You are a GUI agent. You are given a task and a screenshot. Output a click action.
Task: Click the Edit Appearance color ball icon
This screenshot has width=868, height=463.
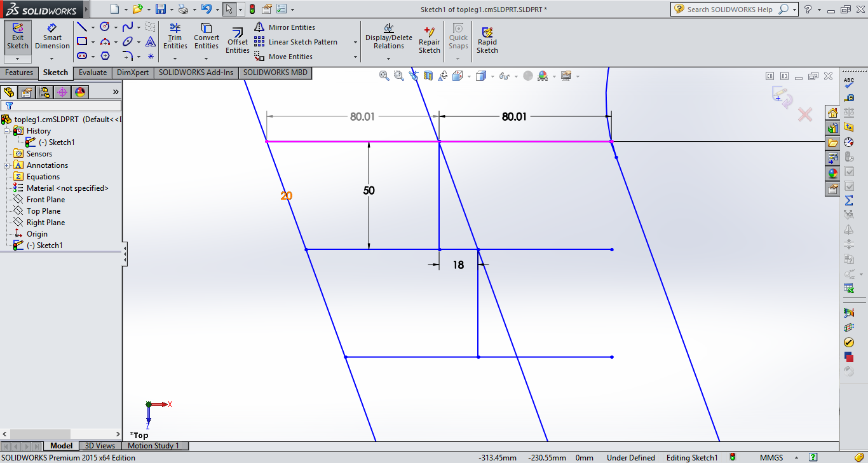pos(543,76)
